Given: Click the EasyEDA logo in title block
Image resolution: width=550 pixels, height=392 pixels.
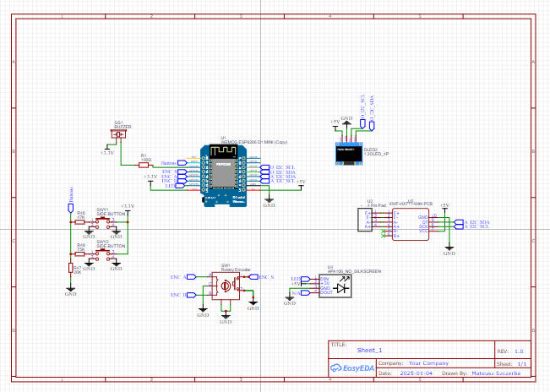Looking at the screenshot, I should (x=352, y=367).
